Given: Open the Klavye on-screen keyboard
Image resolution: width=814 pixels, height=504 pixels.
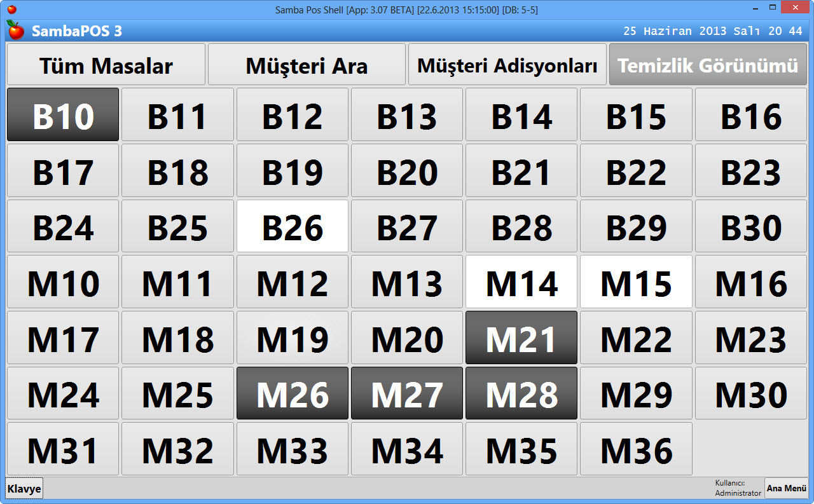Looking at the screenshot, I should [23, 488].
